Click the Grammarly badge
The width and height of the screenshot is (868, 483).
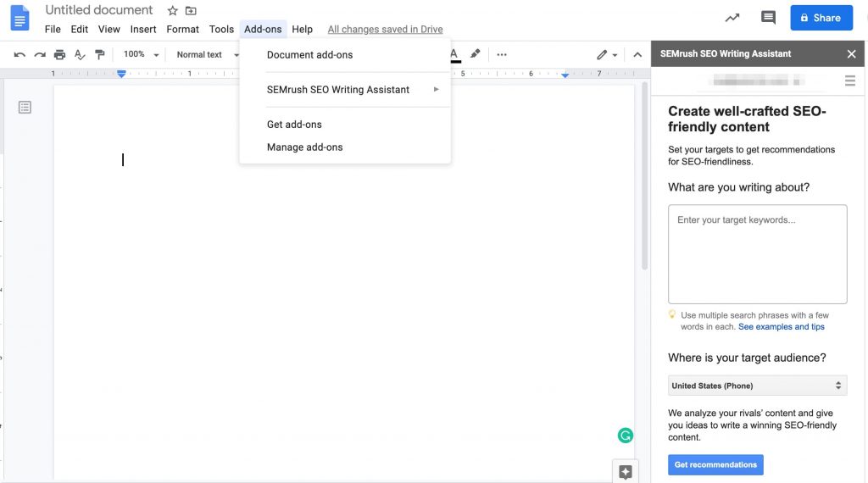click(x=626, y=436)
